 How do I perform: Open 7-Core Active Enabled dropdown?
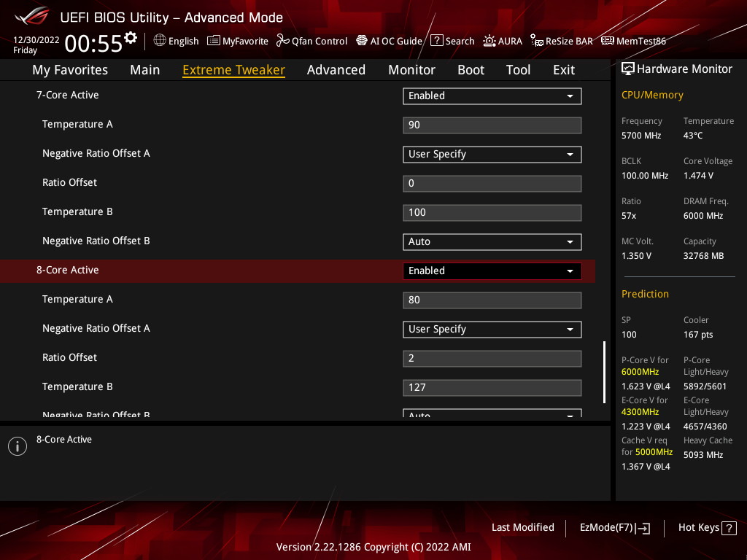[492, 96]
